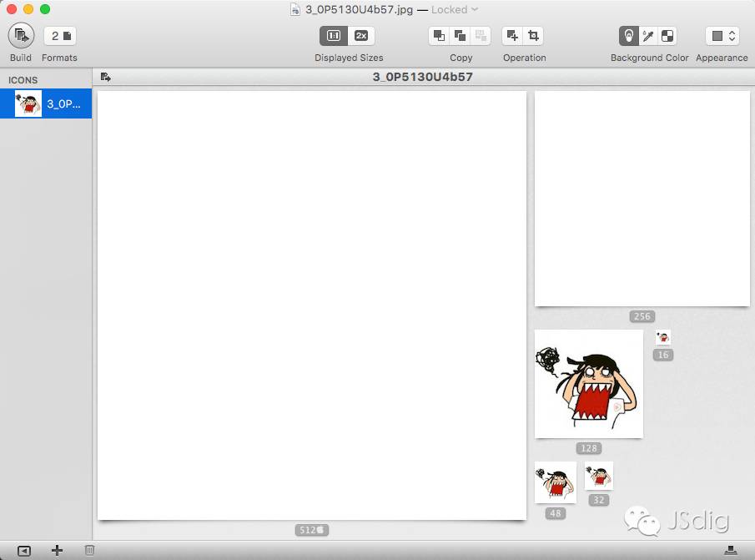This screenshot has width=755, height=560.
Task: Select the eyedropper background color tool
Action: tap(648, 36)
